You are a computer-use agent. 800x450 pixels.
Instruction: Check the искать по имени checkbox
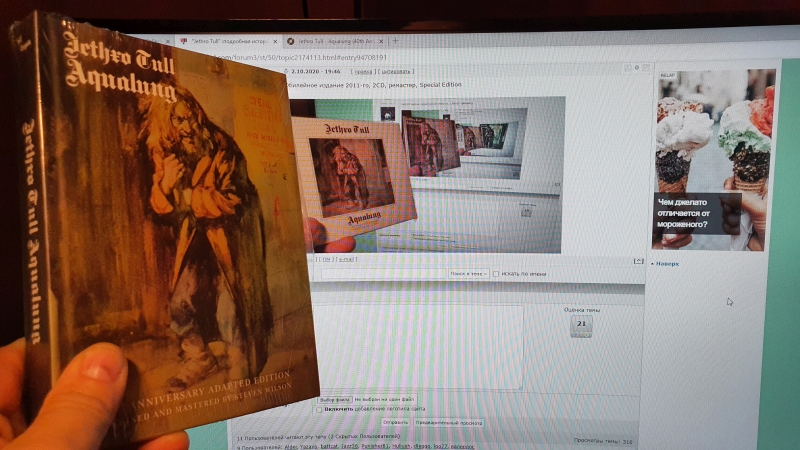pyautogui.click(x=495, y=274)
